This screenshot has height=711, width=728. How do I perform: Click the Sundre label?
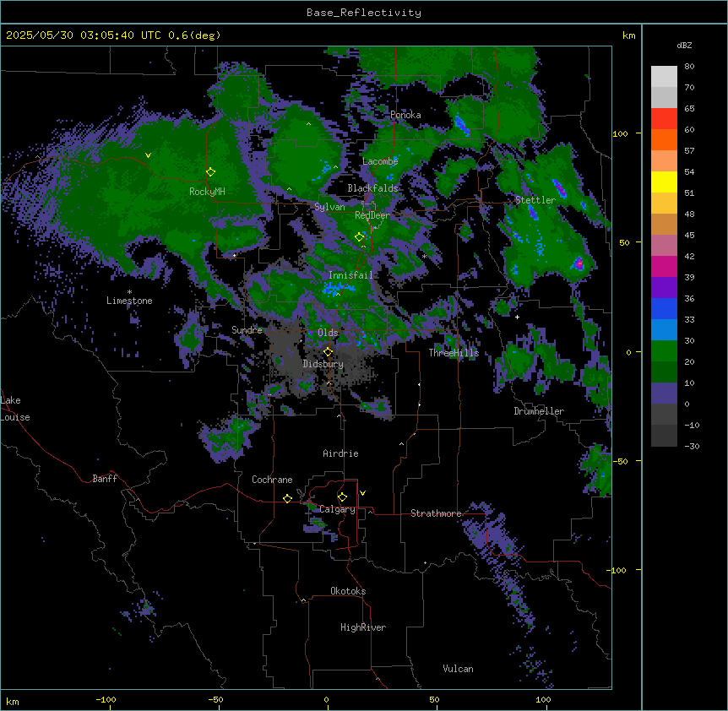pyautogui.click(x=247, y=330)
